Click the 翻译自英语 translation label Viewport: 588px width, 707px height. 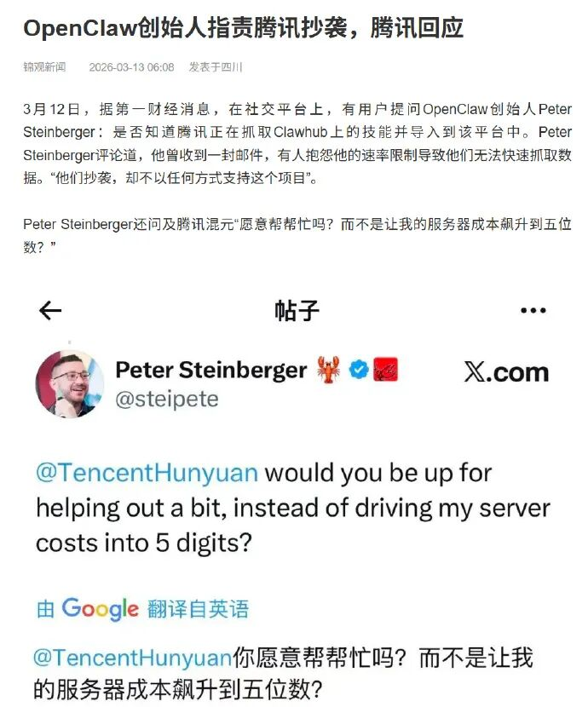[x=198, y=609]
